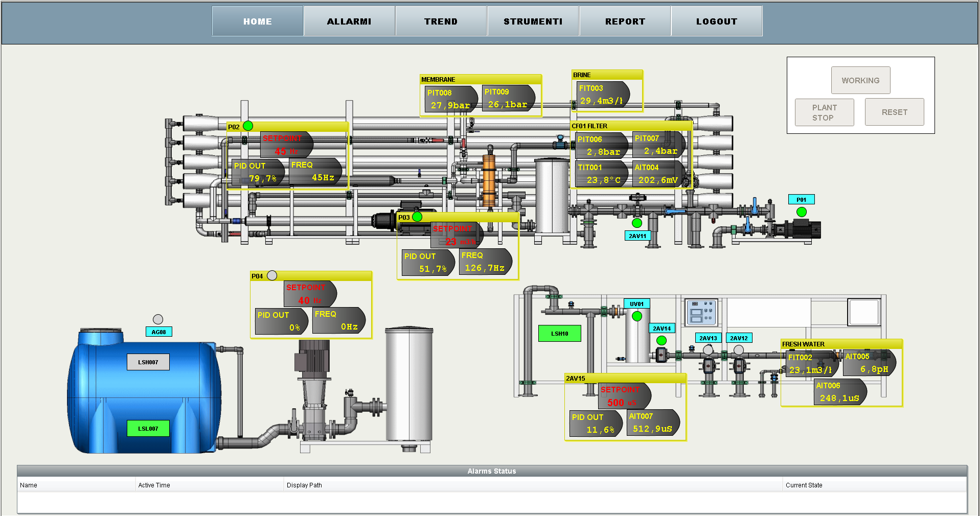Click the P01 pump green status light
Screen dimensions: 980x516
802,212
